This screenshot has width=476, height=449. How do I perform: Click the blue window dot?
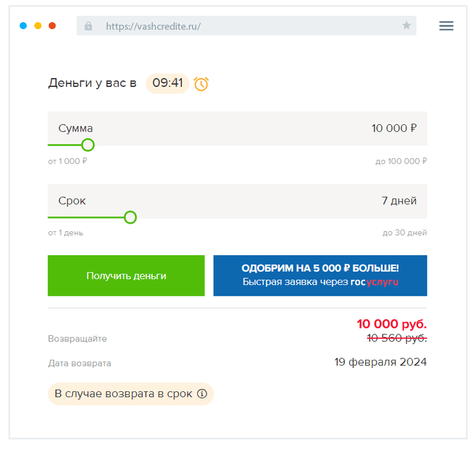pyautogui.click(x=23, y=26)
